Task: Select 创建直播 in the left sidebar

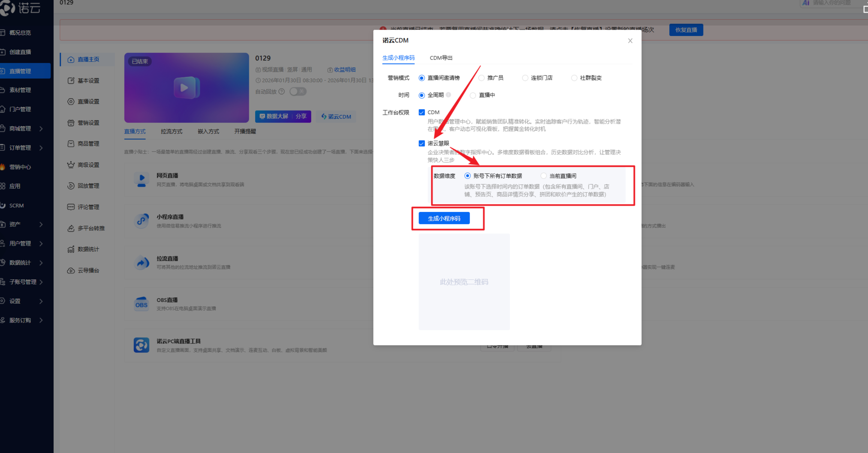Action: click(21, 52)
